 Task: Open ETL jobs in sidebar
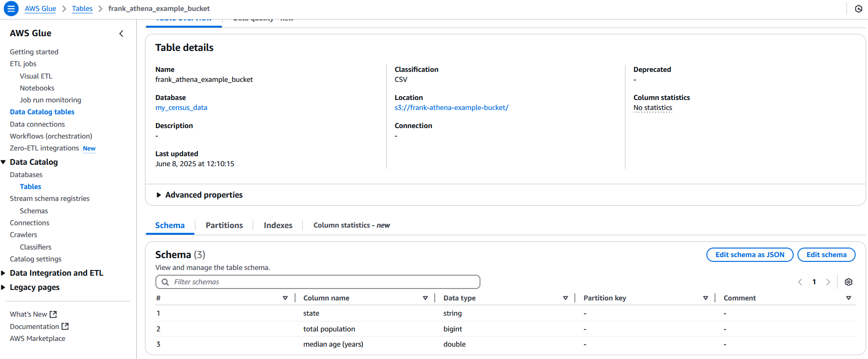[23, 64]
